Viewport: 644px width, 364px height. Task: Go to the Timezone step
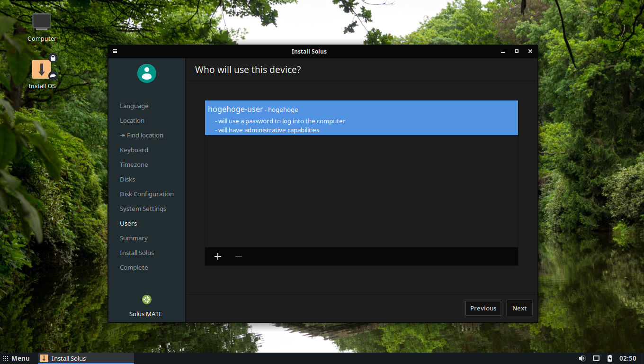[134, 165]
